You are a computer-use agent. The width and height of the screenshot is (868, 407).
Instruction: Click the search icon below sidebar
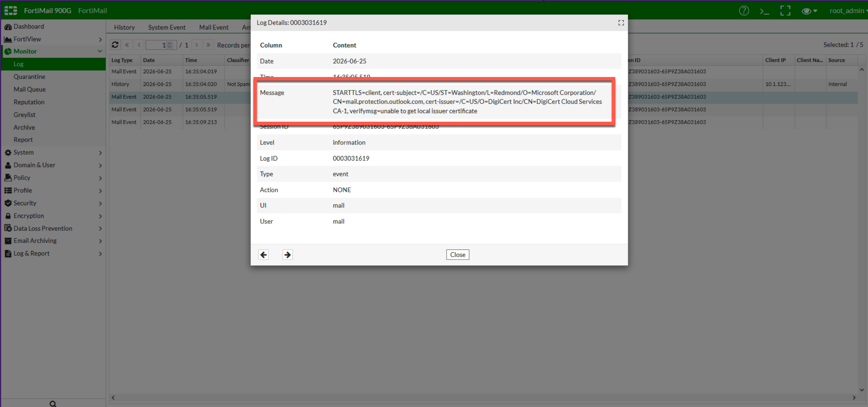coord(53,404)
